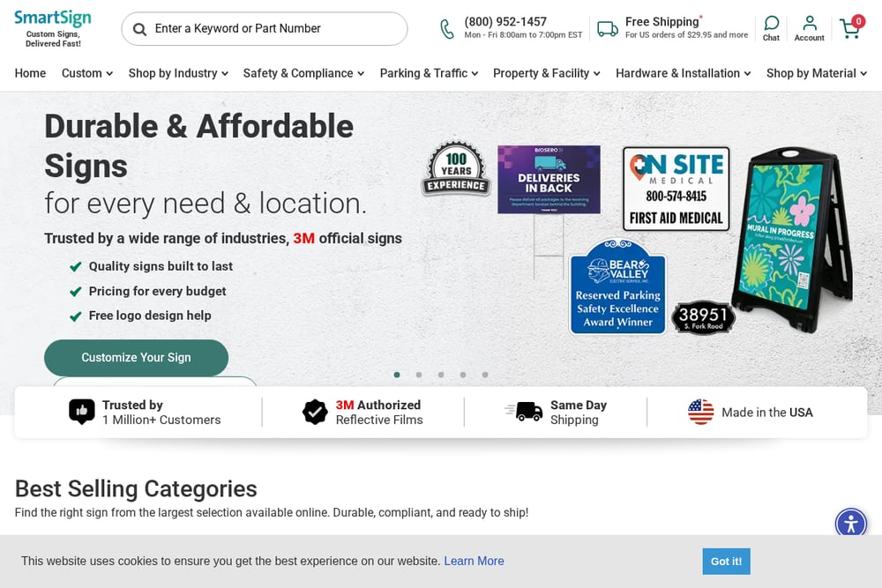The height and width of the screenshot is (588, 882).
Task: Click the Free Shipping text link
Action: tap(662, 22)
